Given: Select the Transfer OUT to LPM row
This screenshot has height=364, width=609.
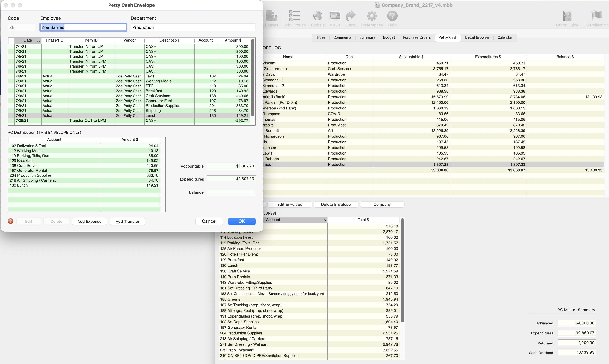Looking at the screenshot, I should coord(129,120).
